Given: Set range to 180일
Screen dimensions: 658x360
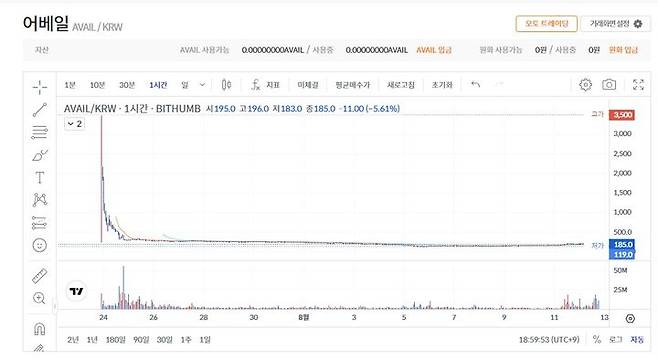Looking at the screenshot, I should tap(116, 340).
